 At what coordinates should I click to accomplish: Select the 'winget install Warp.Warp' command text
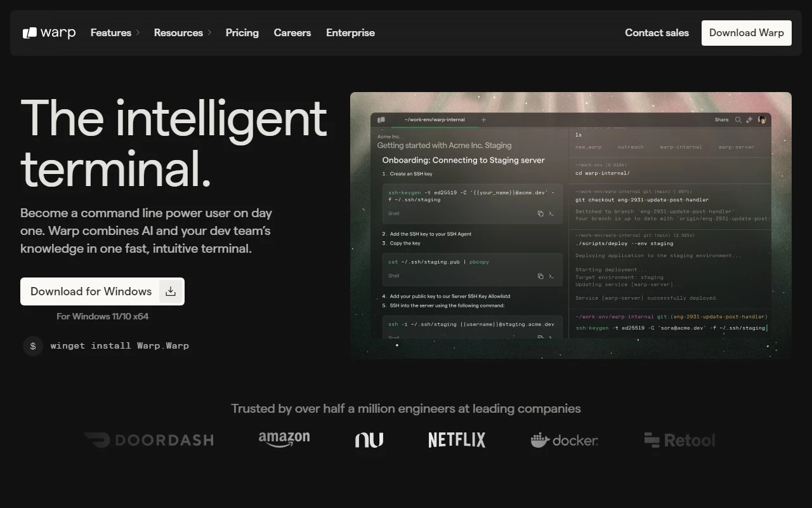(x=120, y=345)
